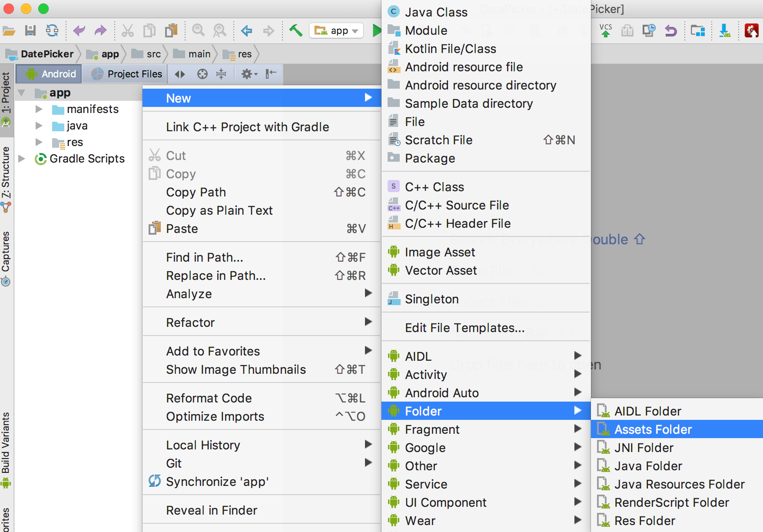Click the Synchronize icon in the toolbar
The width and height of the screenshot is (763, 532).
pyautogui.click(x=52, y=30)
